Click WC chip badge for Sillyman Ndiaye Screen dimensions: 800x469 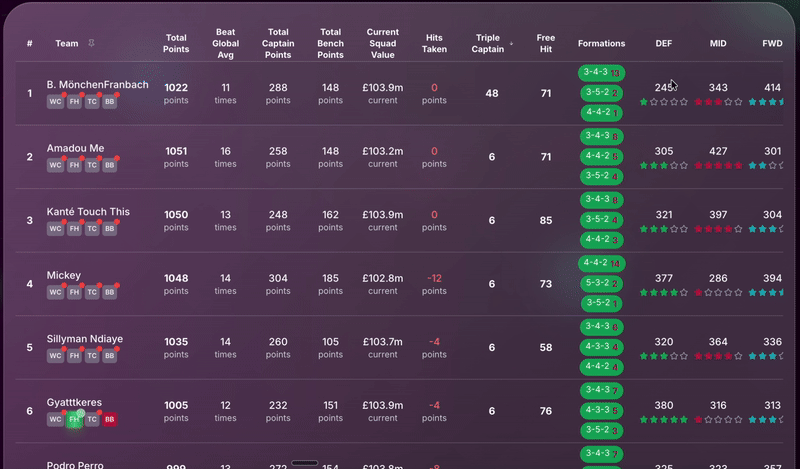click(56, 356)
